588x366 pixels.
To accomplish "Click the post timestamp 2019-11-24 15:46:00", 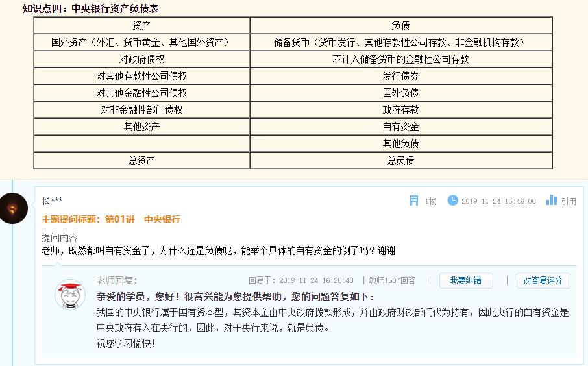I will coord(498,201).
